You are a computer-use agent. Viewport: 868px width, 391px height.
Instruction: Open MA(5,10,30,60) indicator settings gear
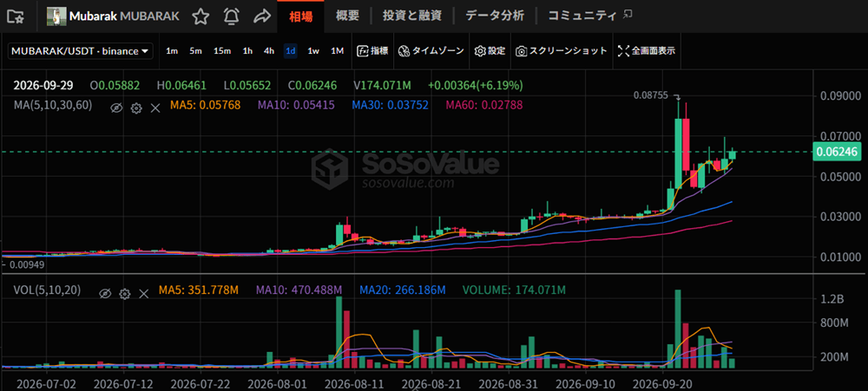tap(135, 108)
